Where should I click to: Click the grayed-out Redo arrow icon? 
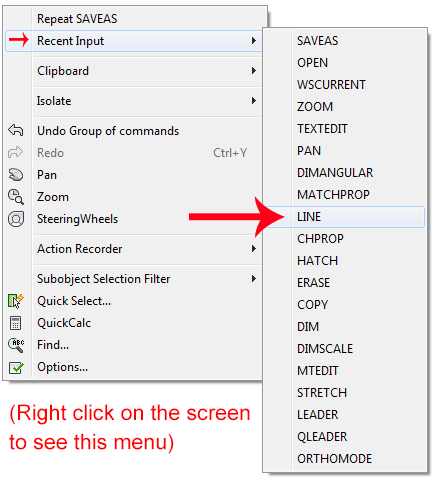[x=16, y=152]
